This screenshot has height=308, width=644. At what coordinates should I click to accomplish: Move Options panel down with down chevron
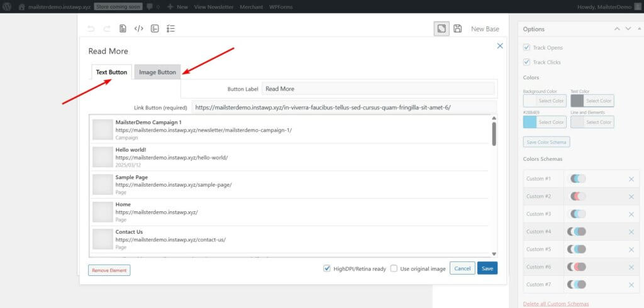[628, 29]
